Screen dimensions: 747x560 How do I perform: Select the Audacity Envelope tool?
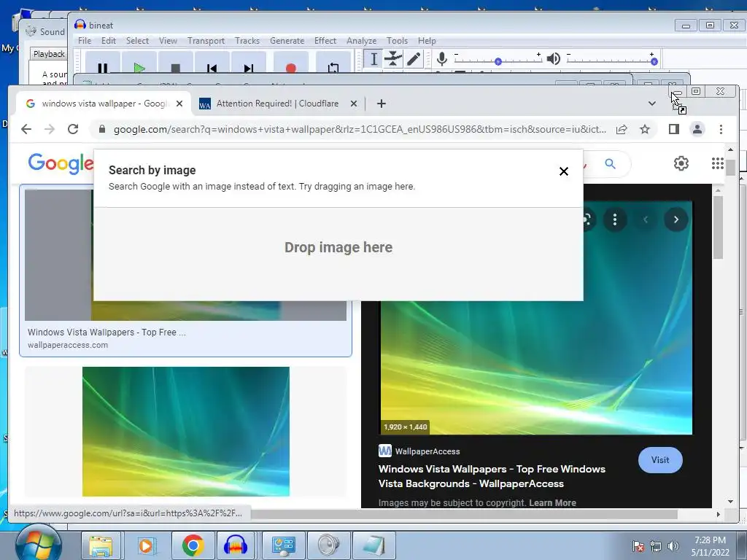[393, 59]
